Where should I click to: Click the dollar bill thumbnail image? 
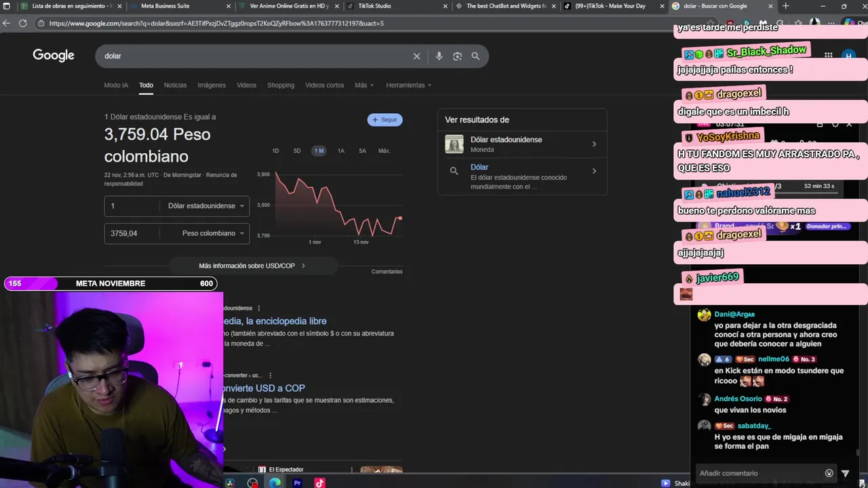pos(454,144)
